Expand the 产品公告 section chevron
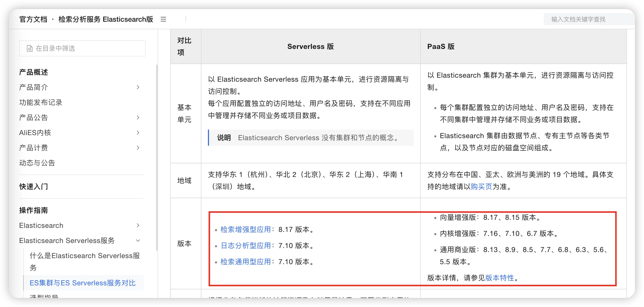 click(x=138, y=117)
